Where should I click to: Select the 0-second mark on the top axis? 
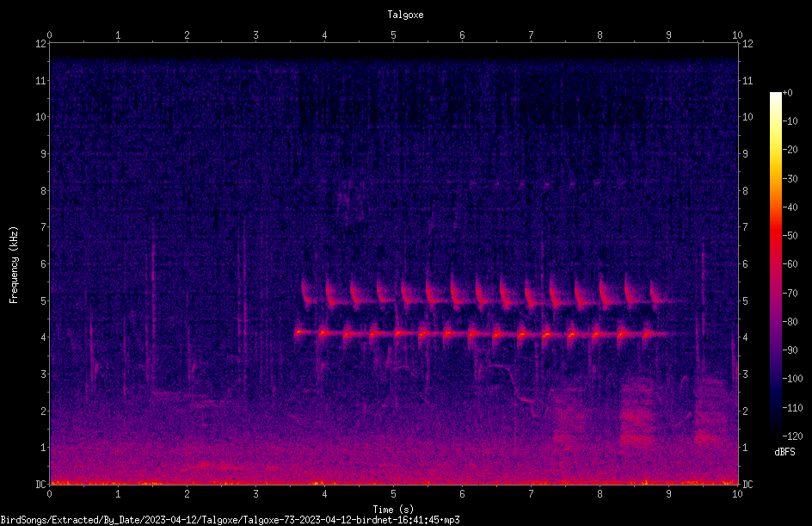[49, 35]
